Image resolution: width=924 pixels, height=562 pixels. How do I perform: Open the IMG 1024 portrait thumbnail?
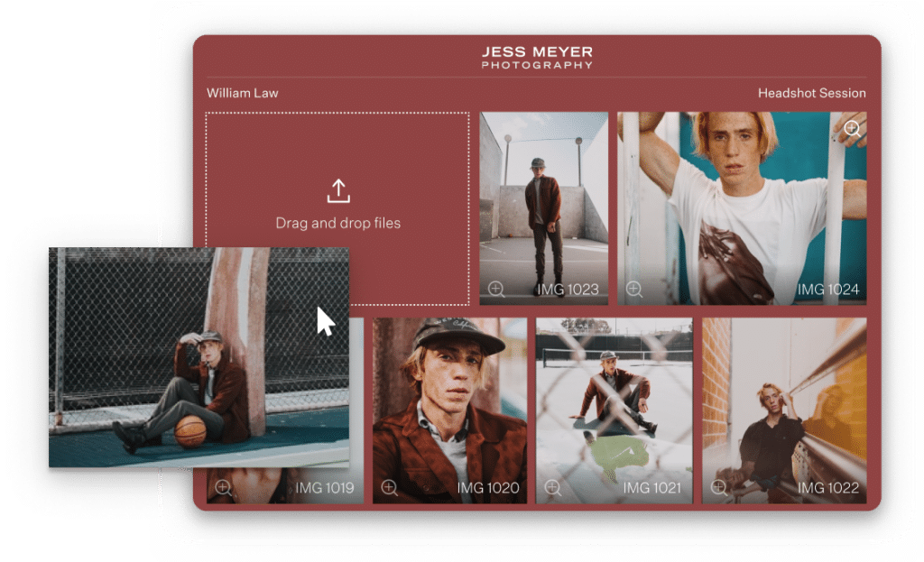pyautogui.click(x=742, y=208)
